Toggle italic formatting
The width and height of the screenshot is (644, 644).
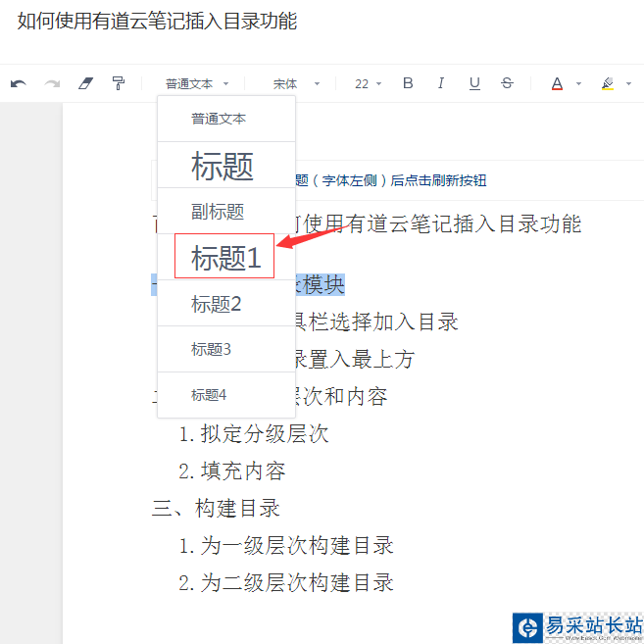441,83
